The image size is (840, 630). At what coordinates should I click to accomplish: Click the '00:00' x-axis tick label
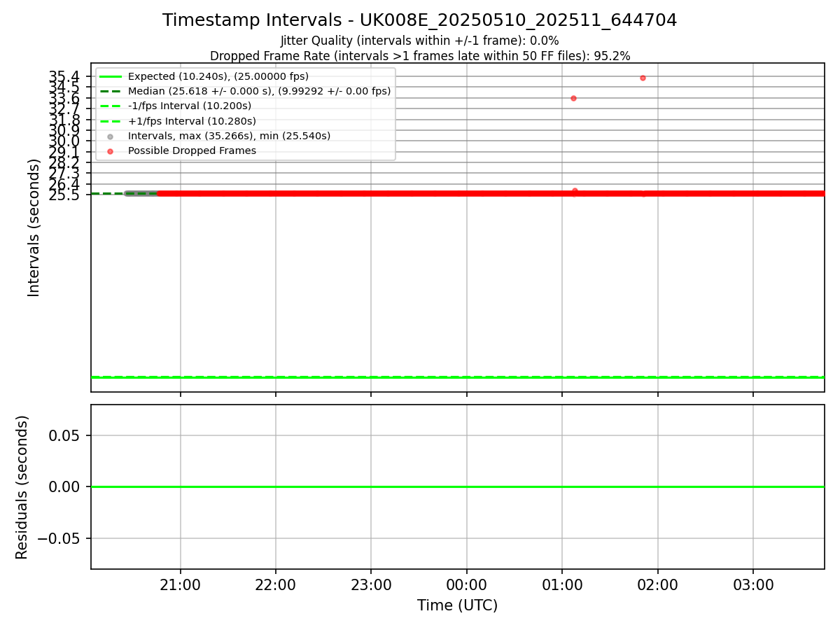click(467, 584)
